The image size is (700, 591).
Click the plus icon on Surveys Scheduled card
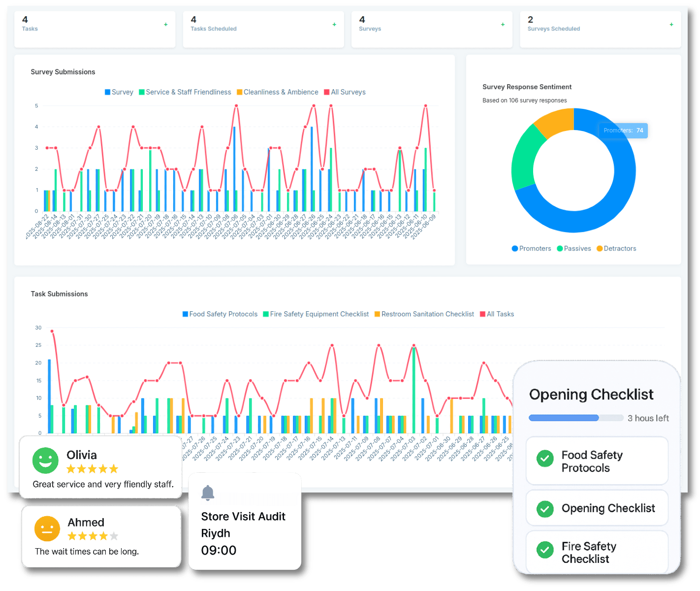click(x=671, y=25)
